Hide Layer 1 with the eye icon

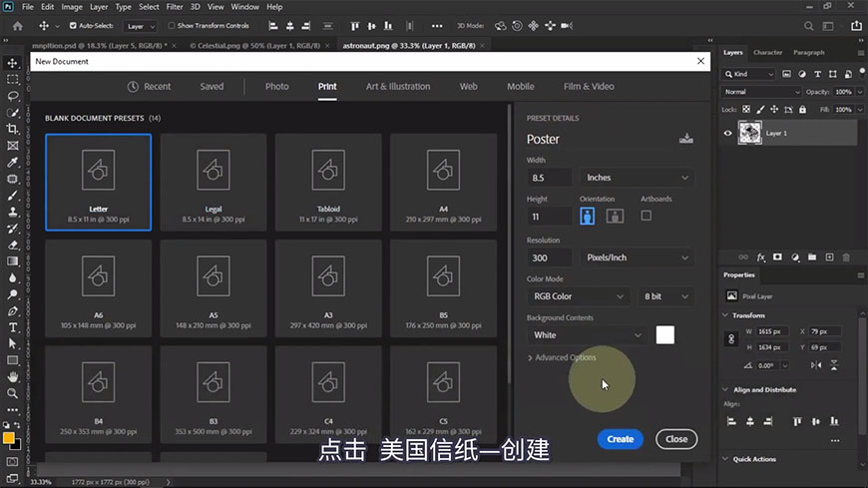point(727,133)
